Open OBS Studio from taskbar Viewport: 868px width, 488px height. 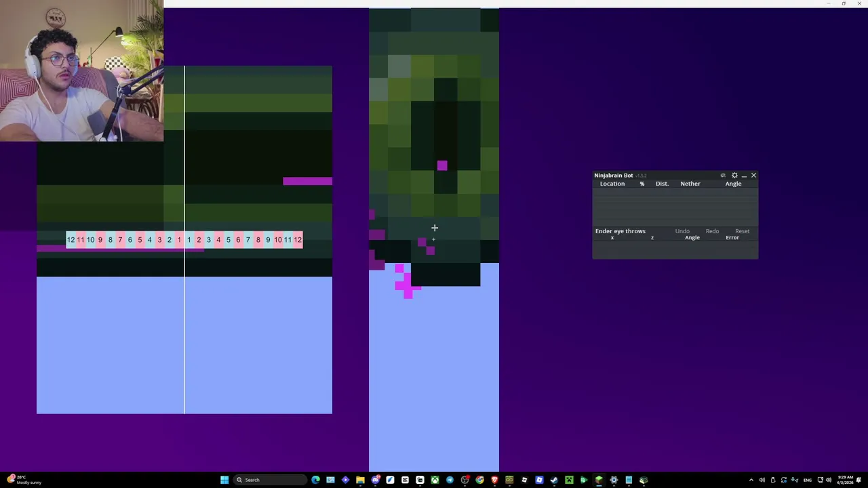tap(465, 480)
